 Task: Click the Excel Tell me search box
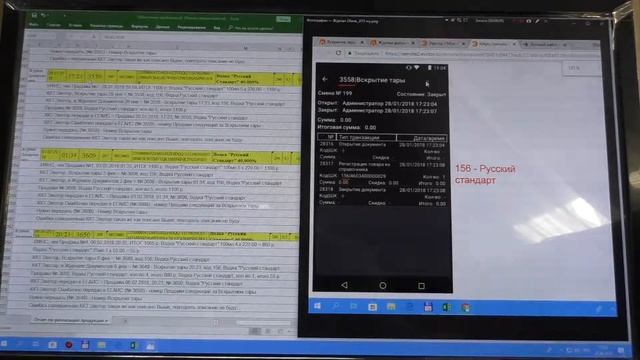tap(251, 28)
